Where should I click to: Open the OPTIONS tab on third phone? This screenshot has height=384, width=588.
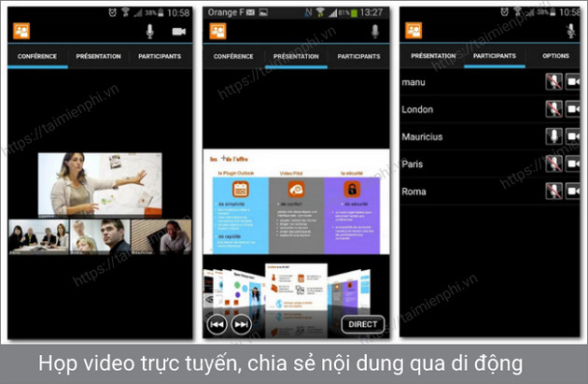point(555,56)
